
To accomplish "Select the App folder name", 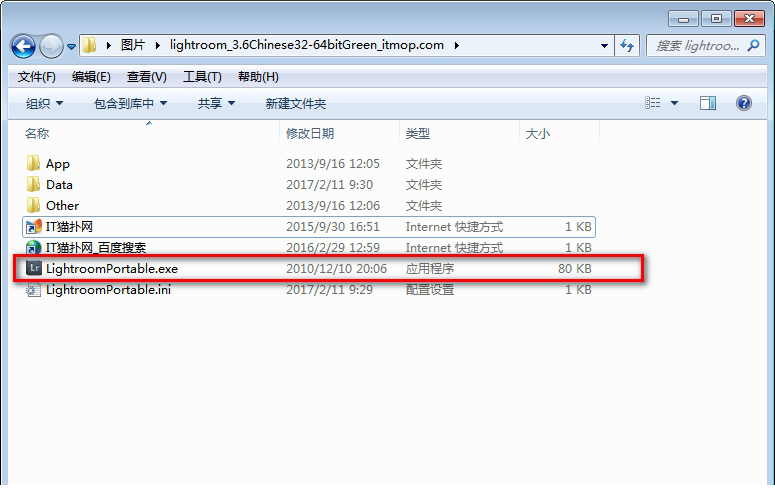I will click(x=58, y=164).
